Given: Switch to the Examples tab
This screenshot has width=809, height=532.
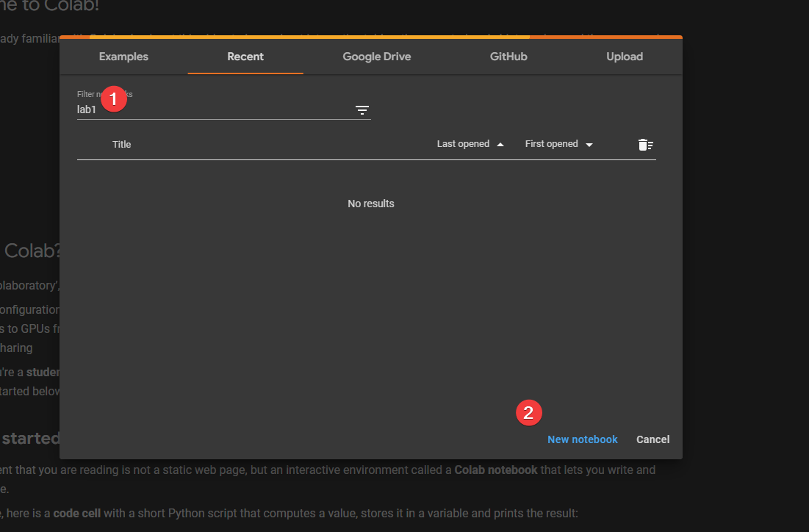Looking at the screenshot, I should point(123,57).
